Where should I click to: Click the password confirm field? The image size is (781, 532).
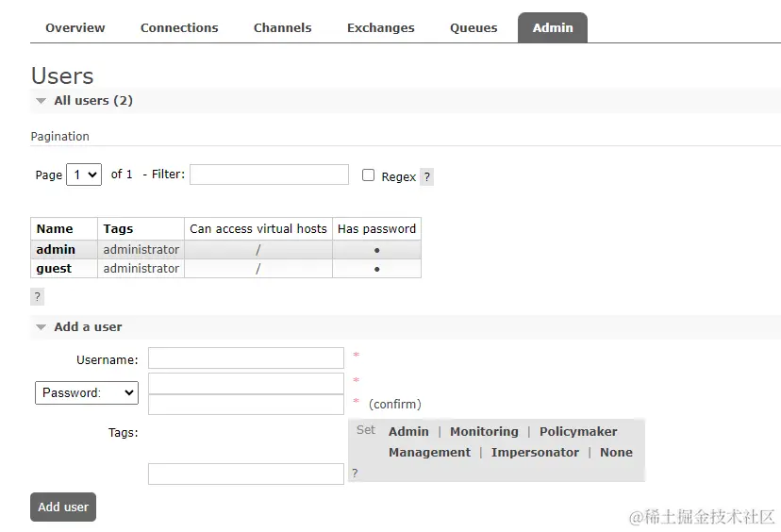[246, 405]
